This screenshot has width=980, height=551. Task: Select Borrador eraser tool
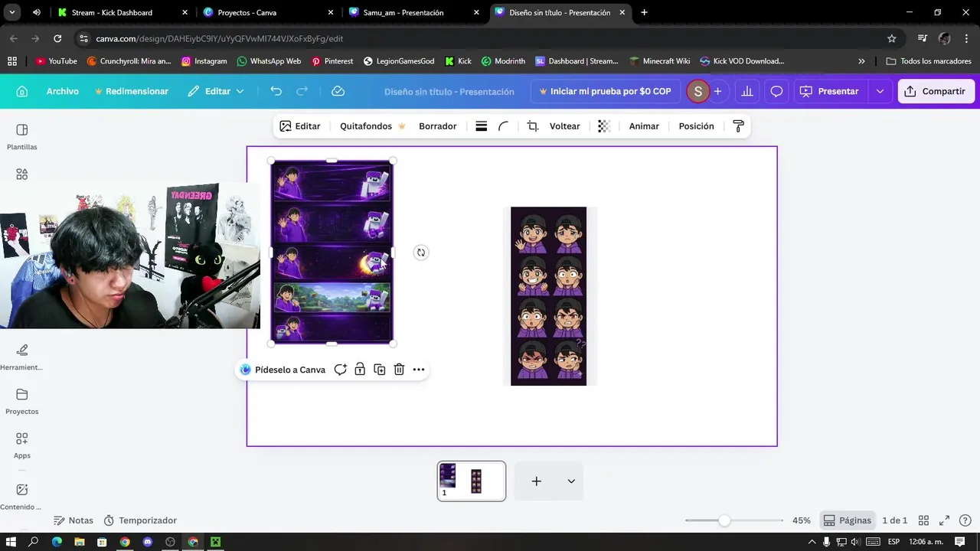[x=438, y=126]
